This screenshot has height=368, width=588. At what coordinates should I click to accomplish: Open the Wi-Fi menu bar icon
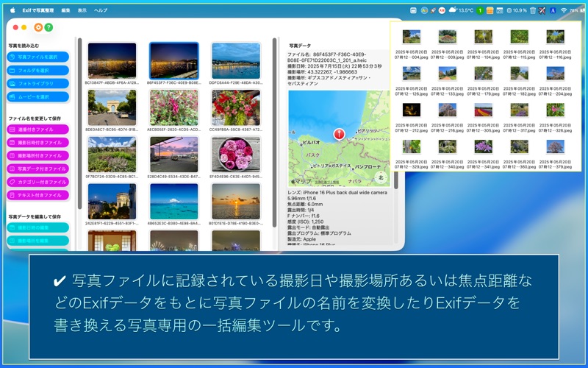coord(564,10)
